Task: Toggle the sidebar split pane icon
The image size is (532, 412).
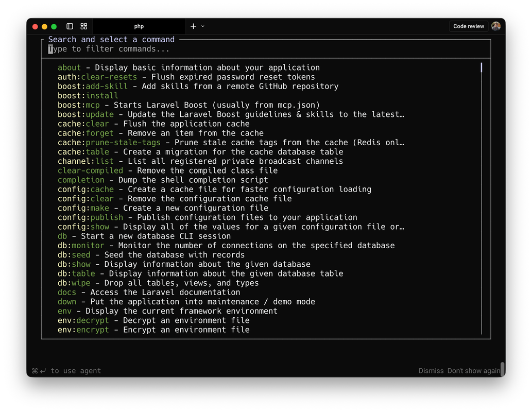Action: tap(70, 26)
